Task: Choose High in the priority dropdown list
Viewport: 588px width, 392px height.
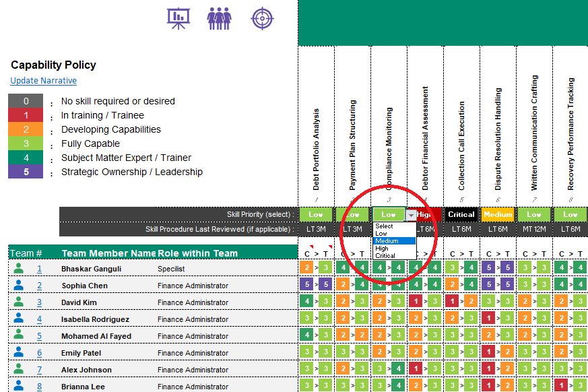Action: click(x=395, y=249)
